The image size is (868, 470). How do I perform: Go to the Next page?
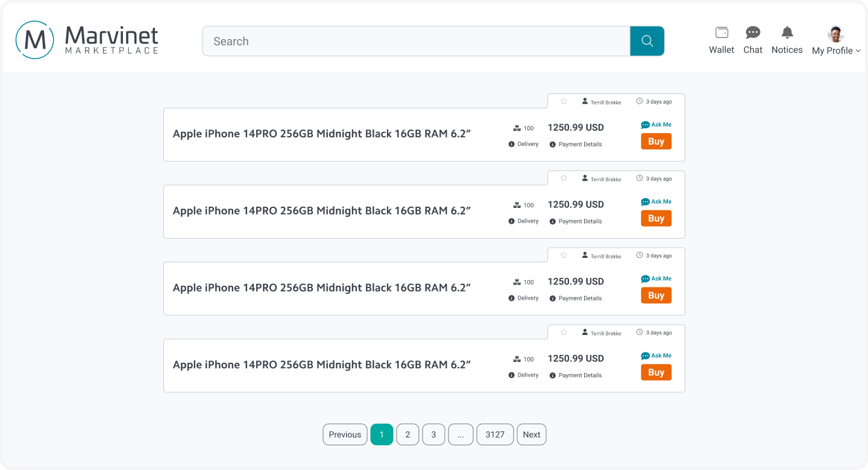[532, 434]
